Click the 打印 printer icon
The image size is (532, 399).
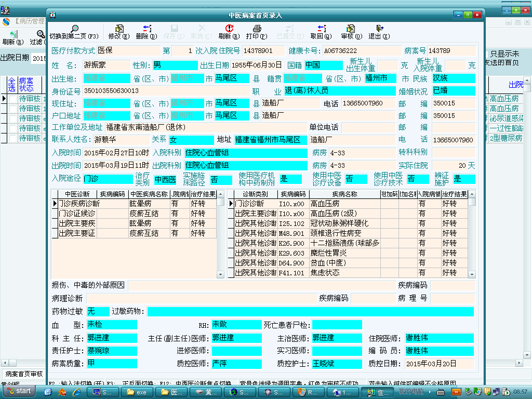257,28
